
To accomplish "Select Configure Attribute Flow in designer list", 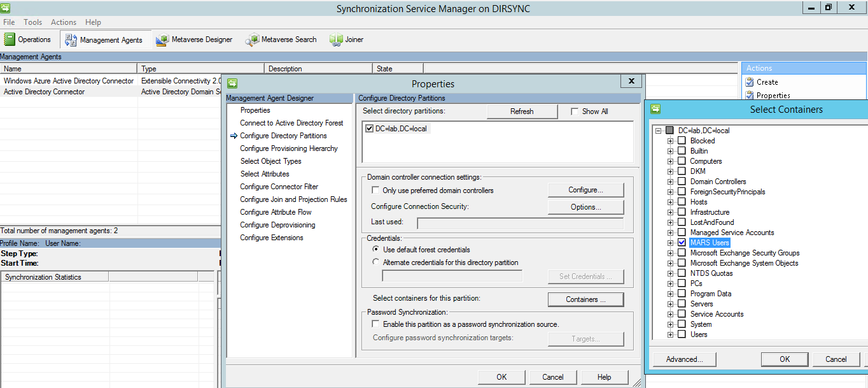I will click(276, 212).
